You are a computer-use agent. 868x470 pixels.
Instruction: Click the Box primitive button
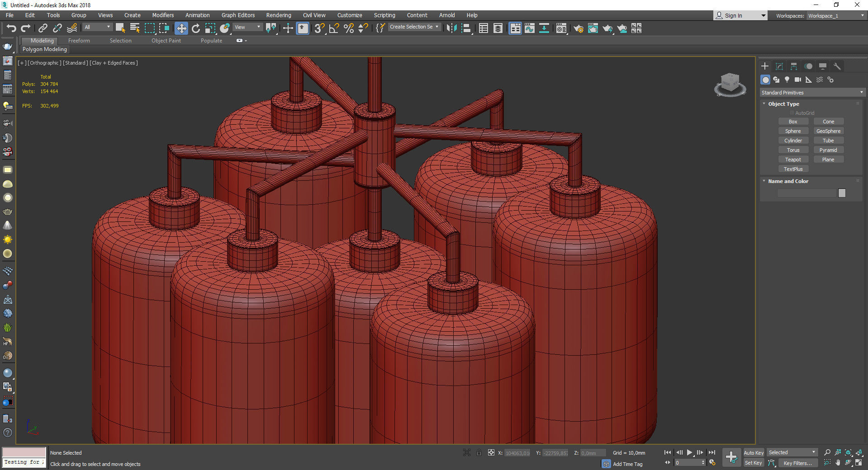[793, 122]
